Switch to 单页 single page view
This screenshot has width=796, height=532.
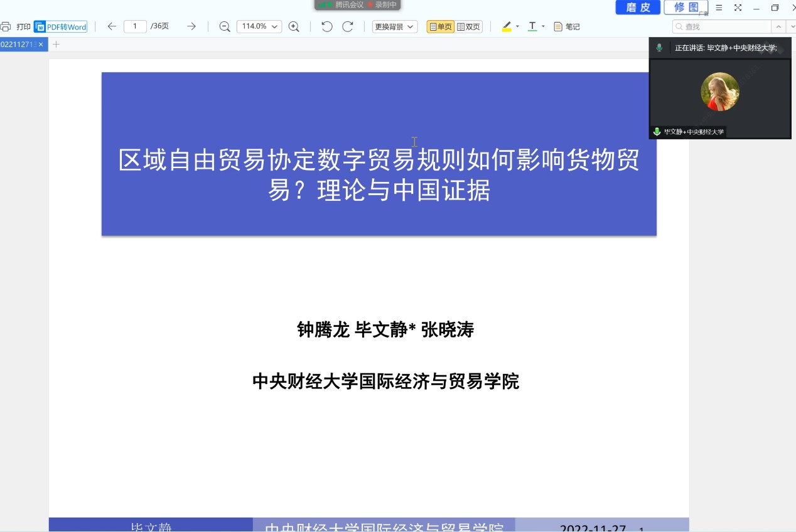tap(440, 26)
